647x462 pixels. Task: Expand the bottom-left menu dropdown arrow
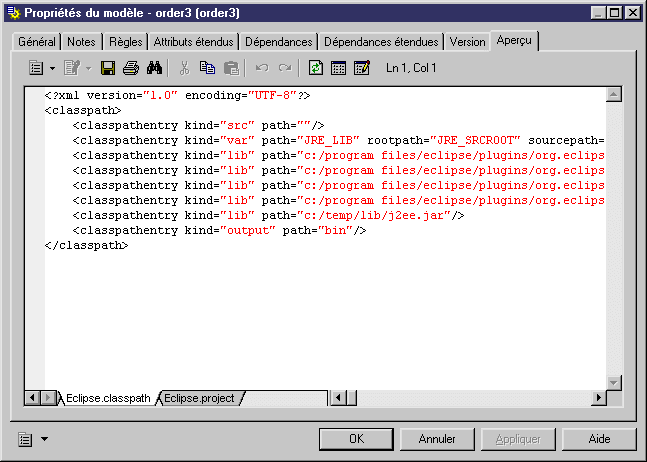(x=44, y=439)
